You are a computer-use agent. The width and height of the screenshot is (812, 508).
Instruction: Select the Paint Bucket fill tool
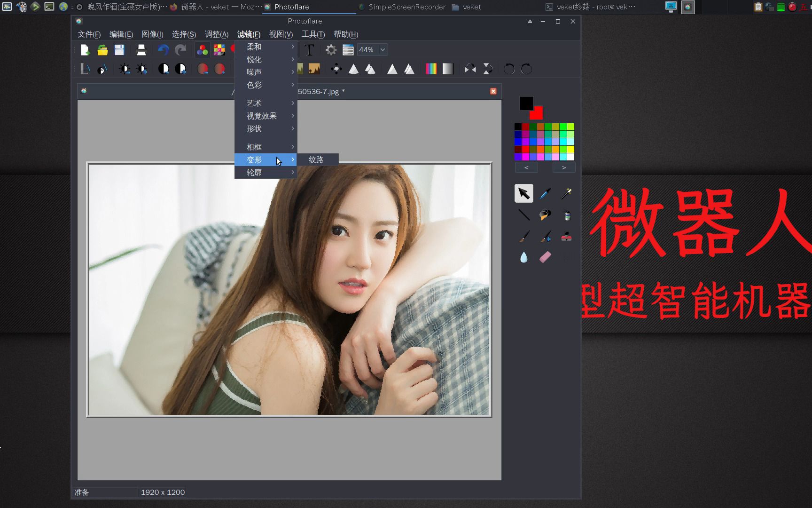545,215
